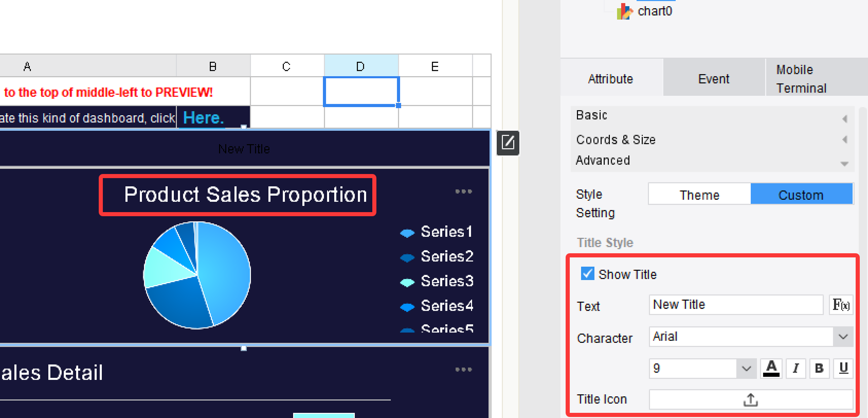Click the Series1 legend label

pyautogui.click(x=446, y=232)
